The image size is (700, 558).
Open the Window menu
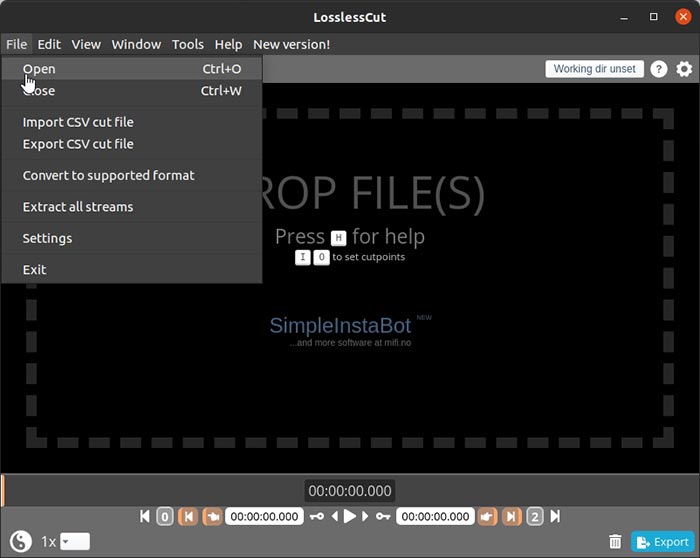pyautogui.click(x=136, y=44)
